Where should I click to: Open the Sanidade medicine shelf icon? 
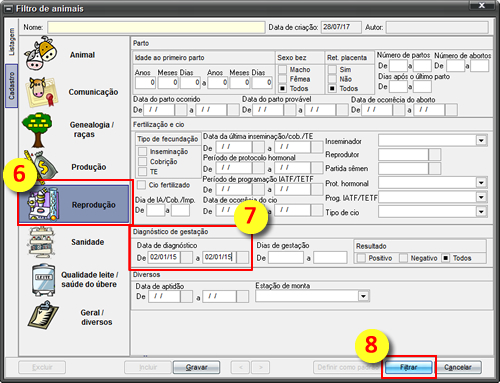(x=41, y=242)
